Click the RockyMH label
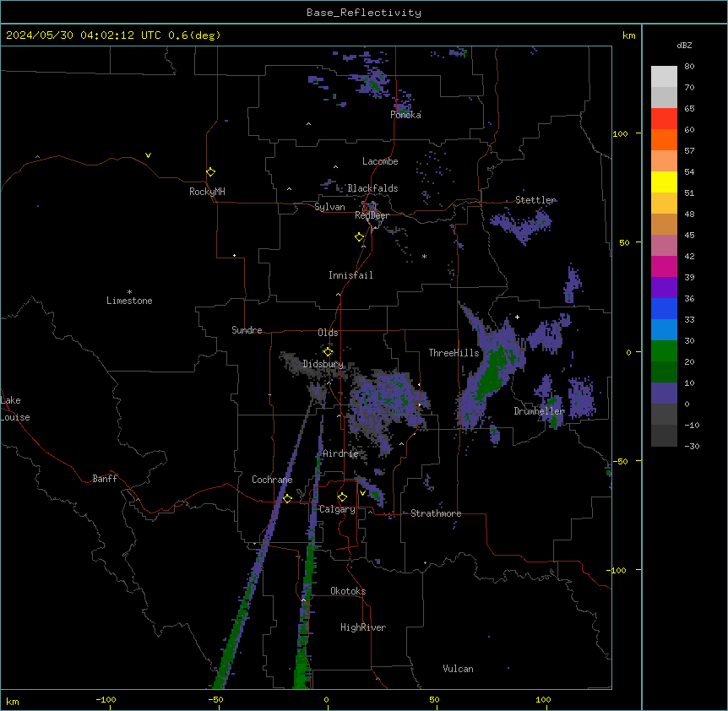The width and height of the screenshot is (728, 711). tap(207, 192)
